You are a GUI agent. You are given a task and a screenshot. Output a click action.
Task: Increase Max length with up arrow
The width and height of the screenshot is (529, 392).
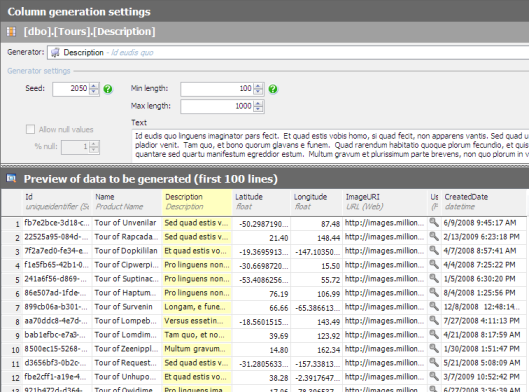tap(258, 104)
